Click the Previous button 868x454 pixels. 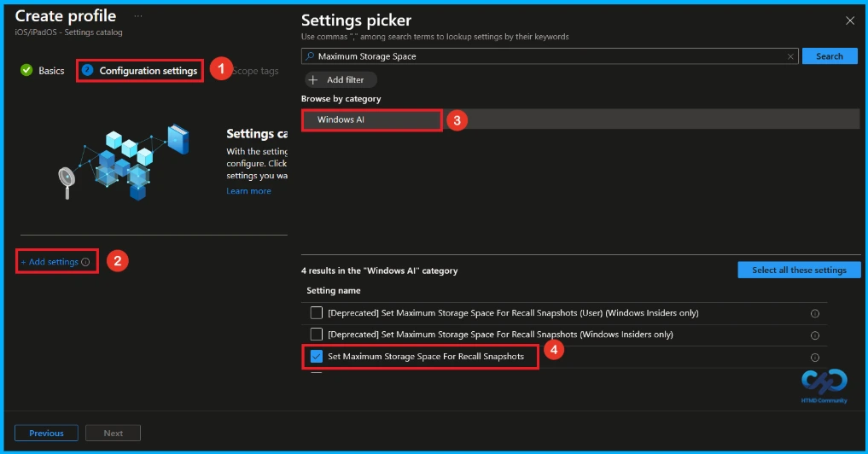click(x=46, y=433)
